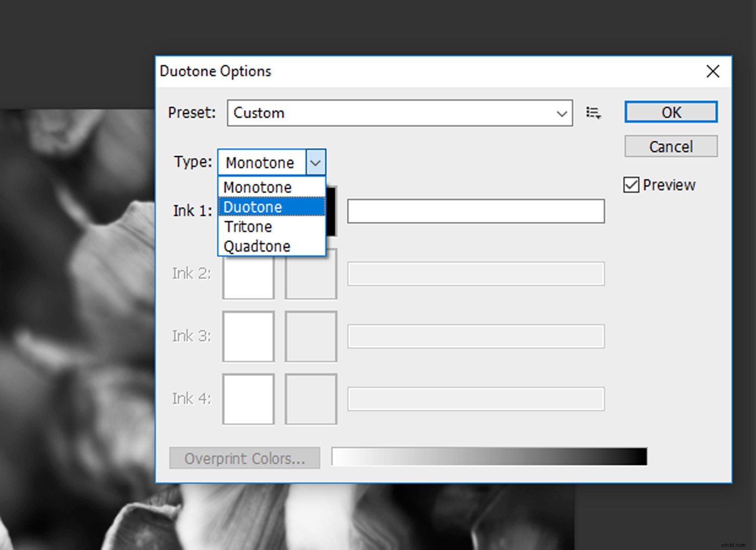Dismiss the dialog with Cancel
This screenshot has width=756, height=550.
click(x=670, y=146)
